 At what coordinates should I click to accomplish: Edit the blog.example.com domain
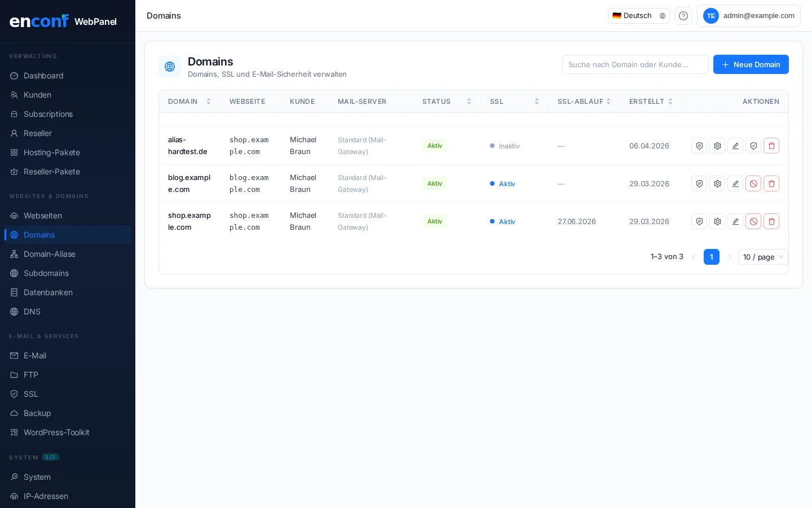735,183
